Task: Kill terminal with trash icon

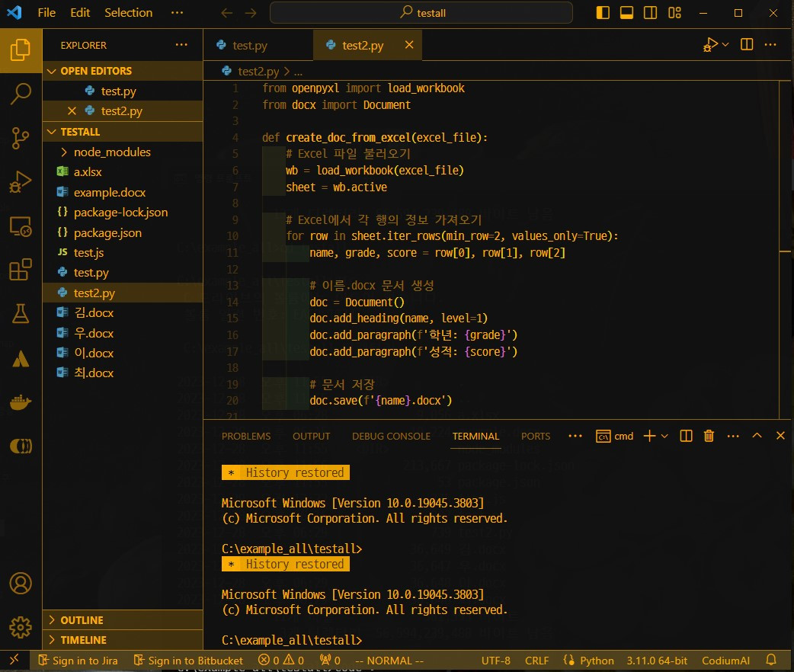Action: [x=709, y=436]
